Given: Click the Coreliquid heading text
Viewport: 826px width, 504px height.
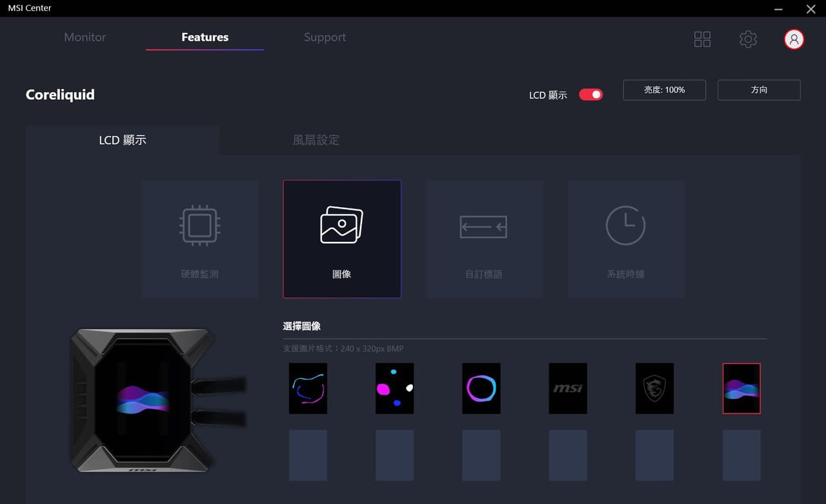Looking at the screenshot, I should point(60,95).
